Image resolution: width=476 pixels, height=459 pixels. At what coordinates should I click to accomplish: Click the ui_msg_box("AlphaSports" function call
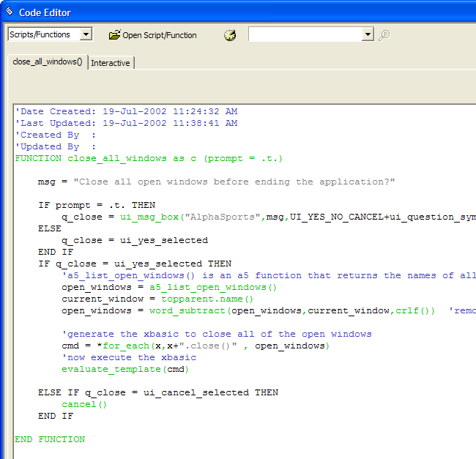pos(190,217)
